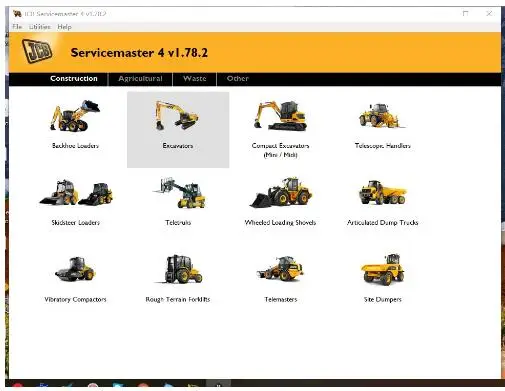Click the Site Dumpers label text
The width and height of the screenshot is (505, 391).
coord(382,299)
